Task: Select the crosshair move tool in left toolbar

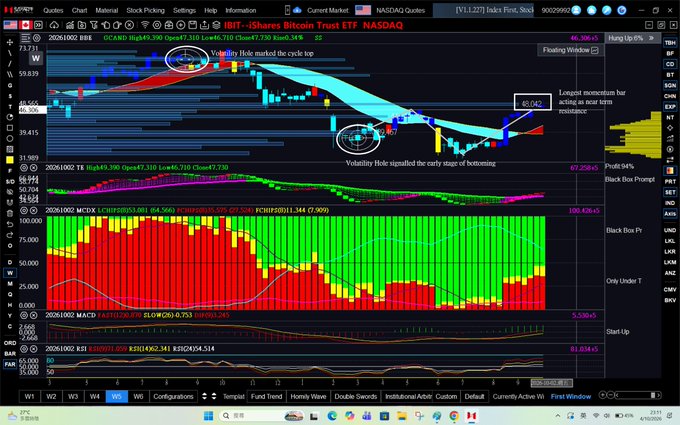Action: 10,42
